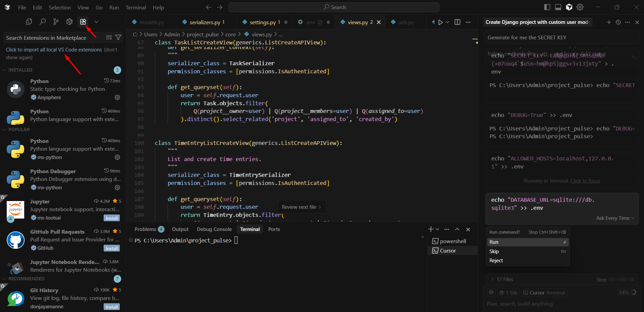Expand breadcrumb trailing ellipsis segment
The height and width of the screenshot is (312, 644).
pyautogui.click(x=281, y=34)
